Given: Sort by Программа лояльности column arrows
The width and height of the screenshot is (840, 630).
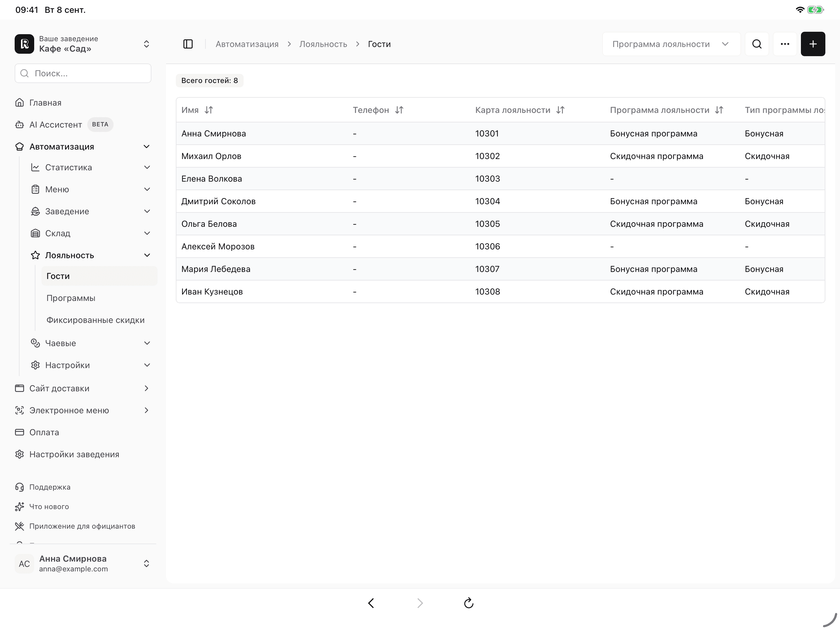Looking at the screenshot, I should pyautogui.click(x=719, y=110).
